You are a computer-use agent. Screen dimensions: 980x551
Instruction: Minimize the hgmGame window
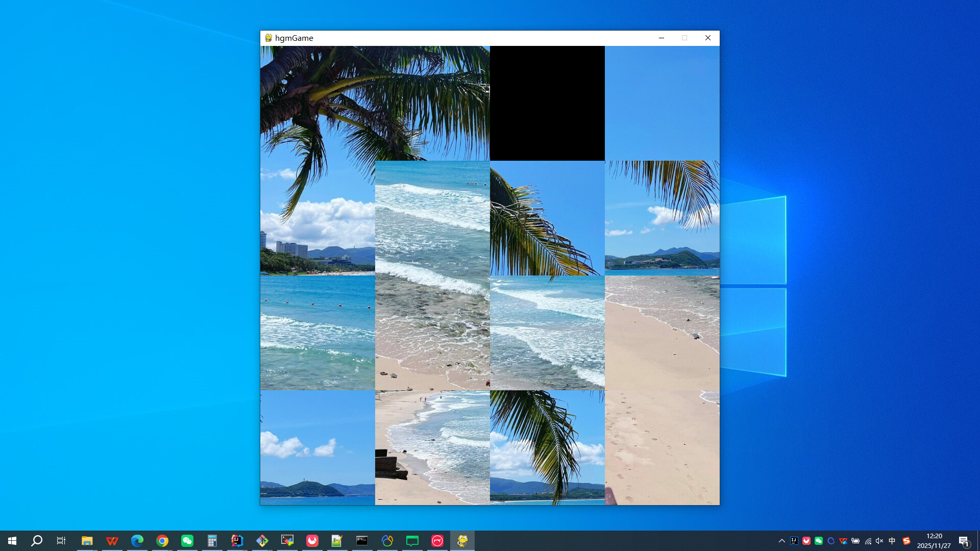point(661,38)
